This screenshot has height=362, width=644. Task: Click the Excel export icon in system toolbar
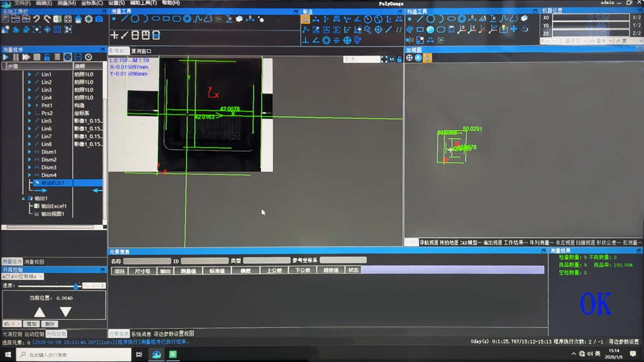pos(57,19)
